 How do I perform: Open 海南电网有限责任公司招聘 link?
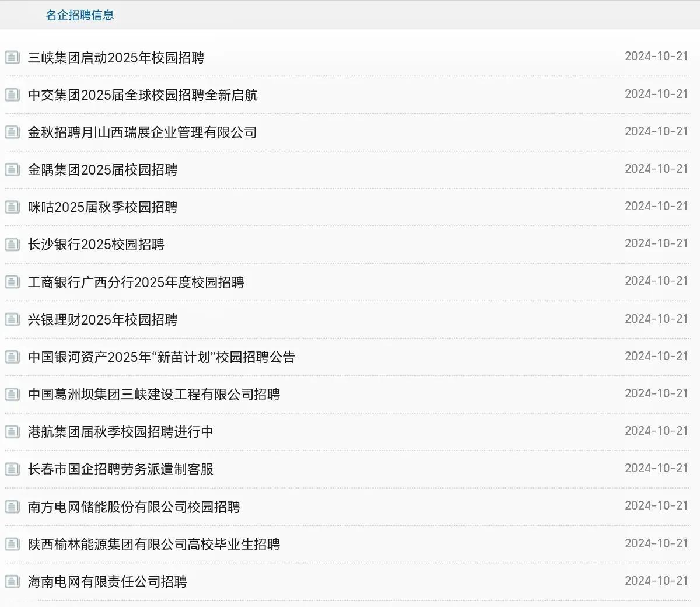[107, 581]
